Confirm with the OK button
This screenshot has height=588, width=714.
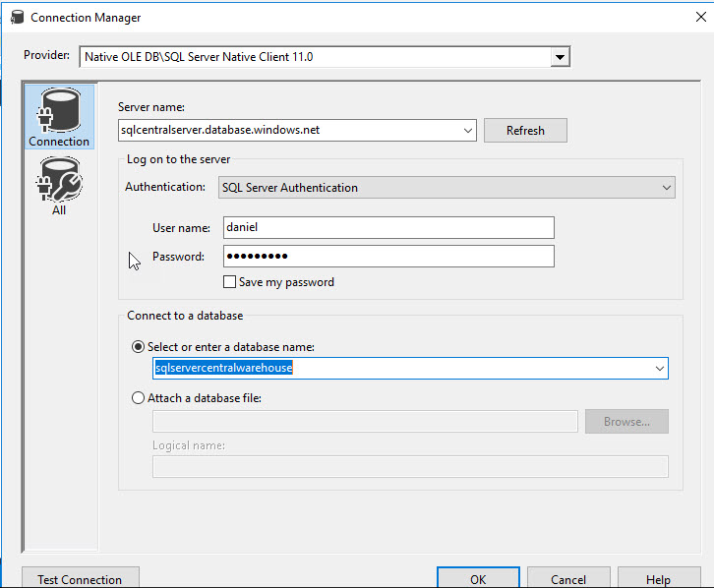tap(478, 578)
